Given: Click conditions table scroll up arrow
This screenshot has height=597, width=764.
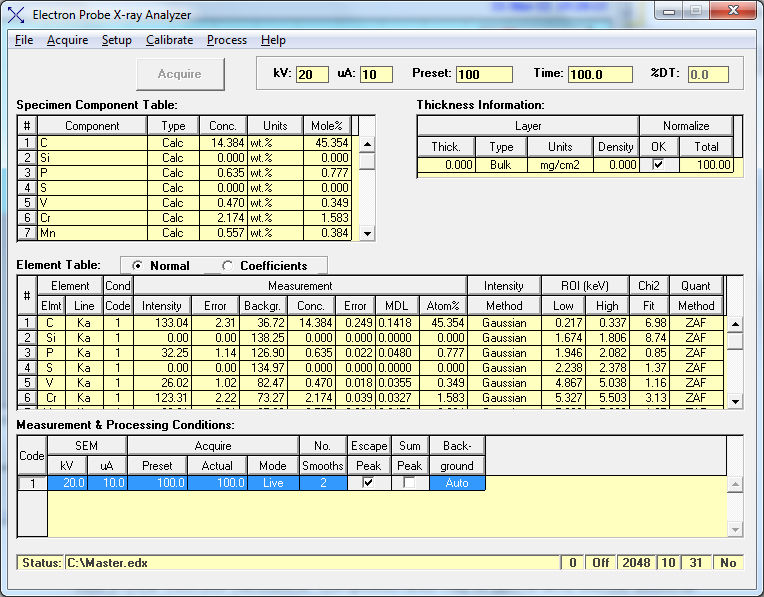Looking at the screenshot, I should [735, 484].
